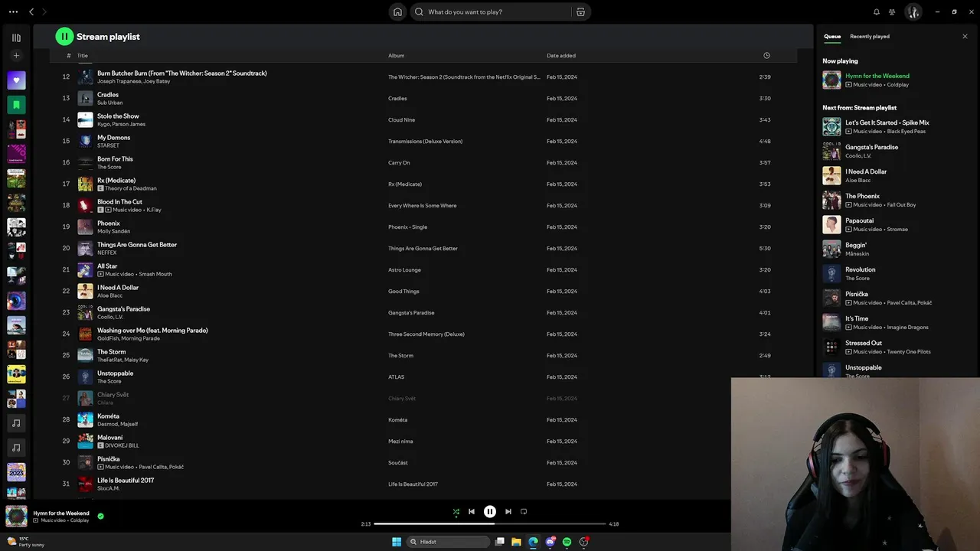980x551 pixels.
Task: Create a new playlist with the plus icon
Action: tap(16, 56)
